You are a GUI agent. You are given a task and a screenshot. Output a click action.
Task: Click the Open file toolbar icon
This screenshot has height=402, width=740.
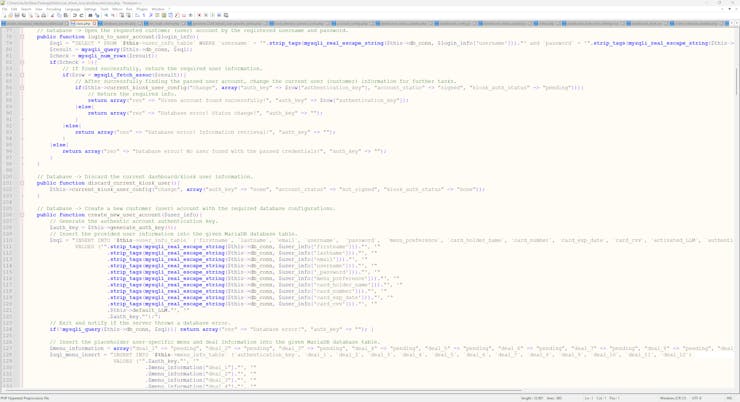(11, 15)
